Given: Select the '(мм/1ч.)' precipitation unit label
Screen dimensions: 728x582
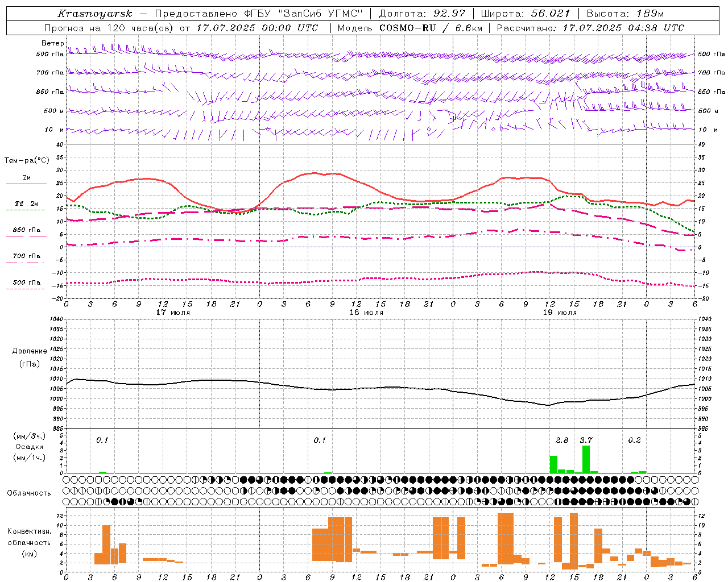Looking at the screenshot, I should pos(30,458).
